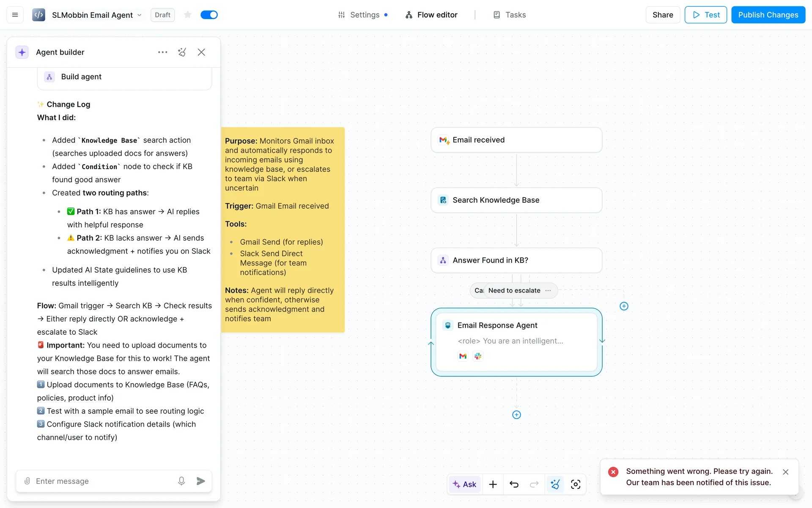Viewport: 812px width, 508px height.
Task: Click the fit-to-view focus icon
Action: tap(575, 484)
